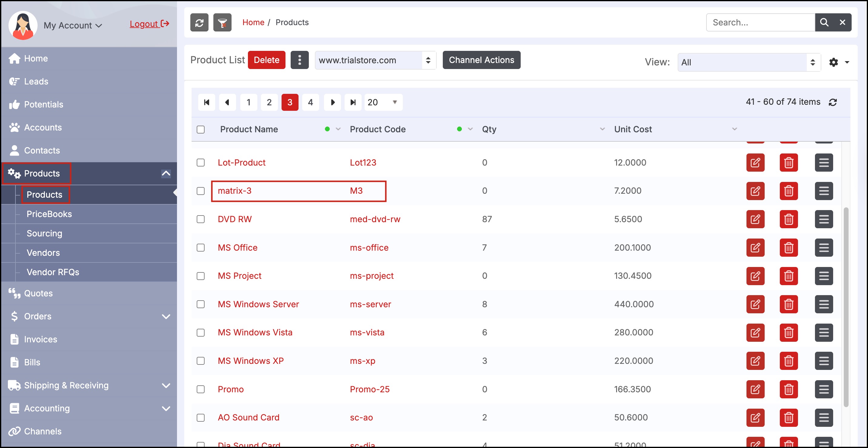Click the red Delete button
This screenshot has height=448, width=868.
click(x=266, y=60)
